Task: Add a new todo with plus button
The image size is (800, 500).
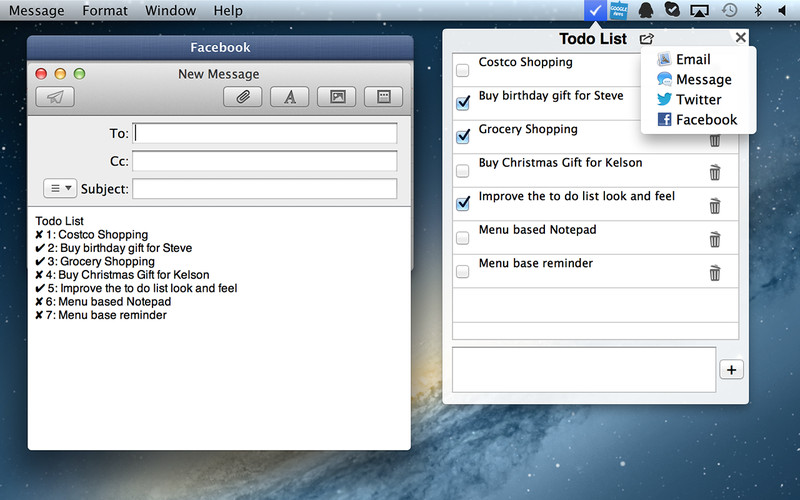Action: (732, 370)
